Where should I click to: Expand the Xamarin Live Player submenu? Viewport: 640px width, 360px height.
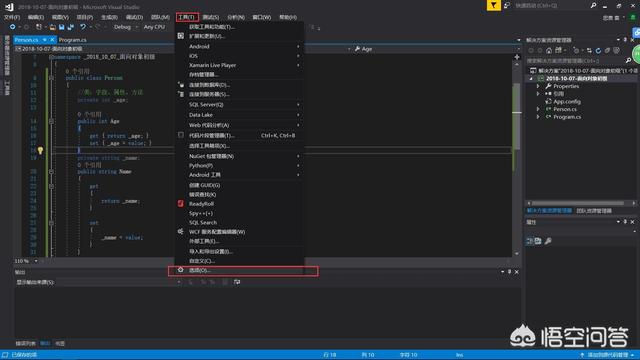pyautogui.click(x=240, y=65)
